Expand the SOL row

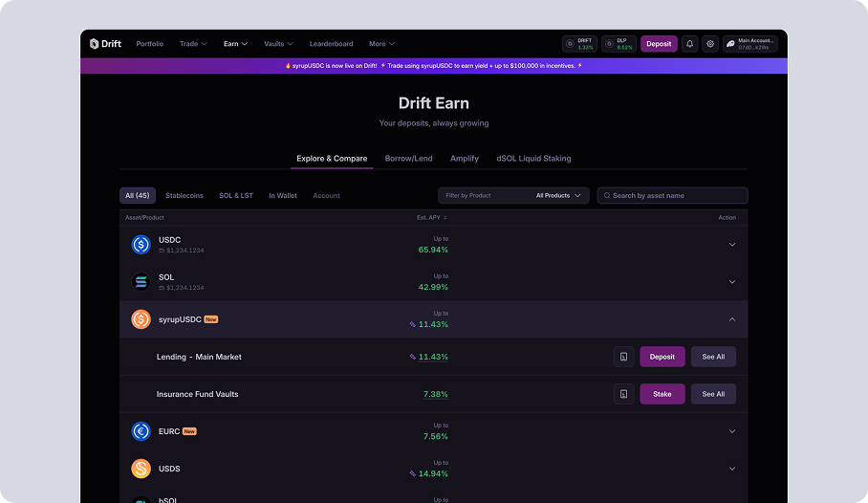click(x=732, y=282)
